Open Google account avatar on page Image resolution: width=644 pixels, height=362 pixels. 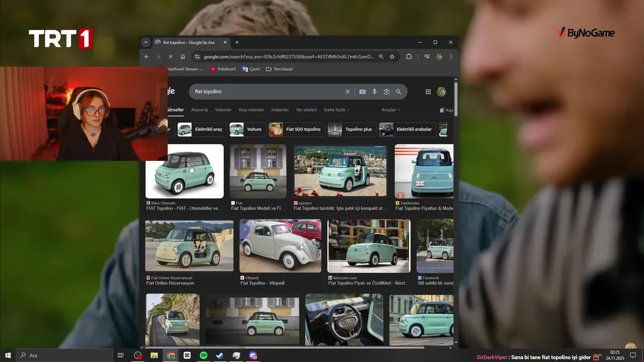pos(441,92)
